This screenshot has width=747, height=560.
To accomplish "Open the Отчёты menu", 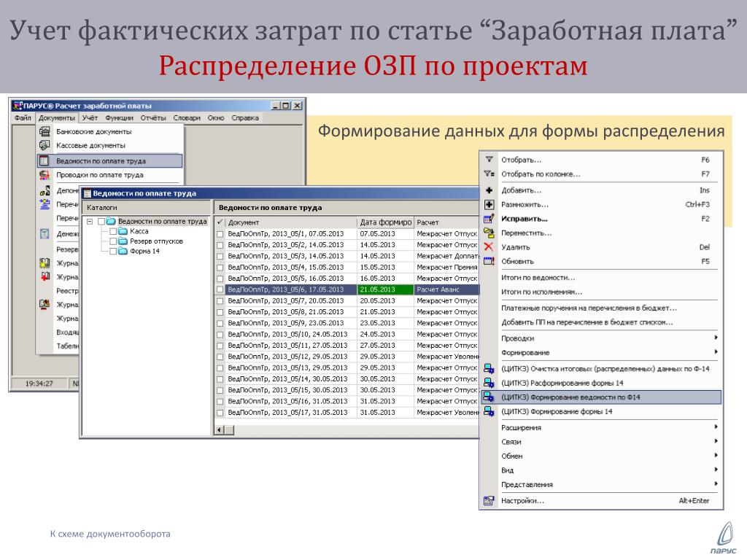I will [153, 117].
